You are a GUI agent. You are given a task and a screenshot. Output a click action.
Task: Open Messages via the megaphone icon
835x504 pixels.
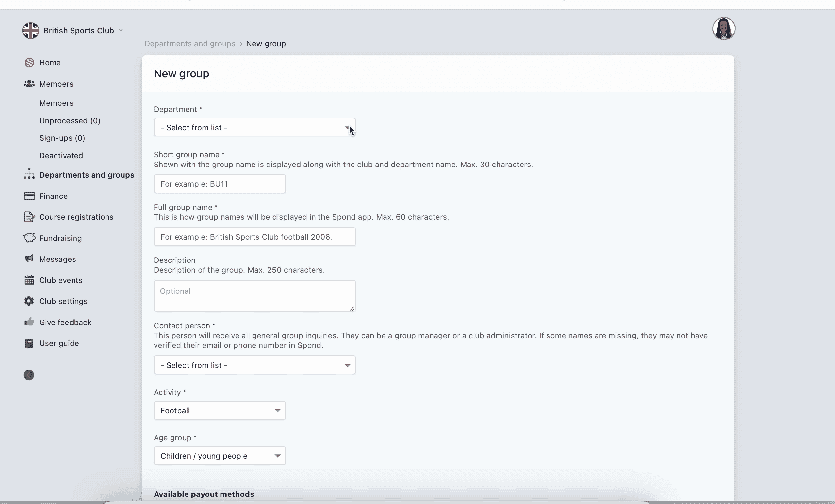click(x=29, y=259)
